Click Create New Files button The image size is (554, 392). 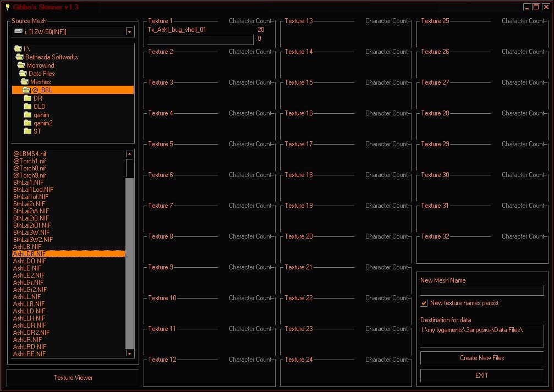tap(482, 358)
